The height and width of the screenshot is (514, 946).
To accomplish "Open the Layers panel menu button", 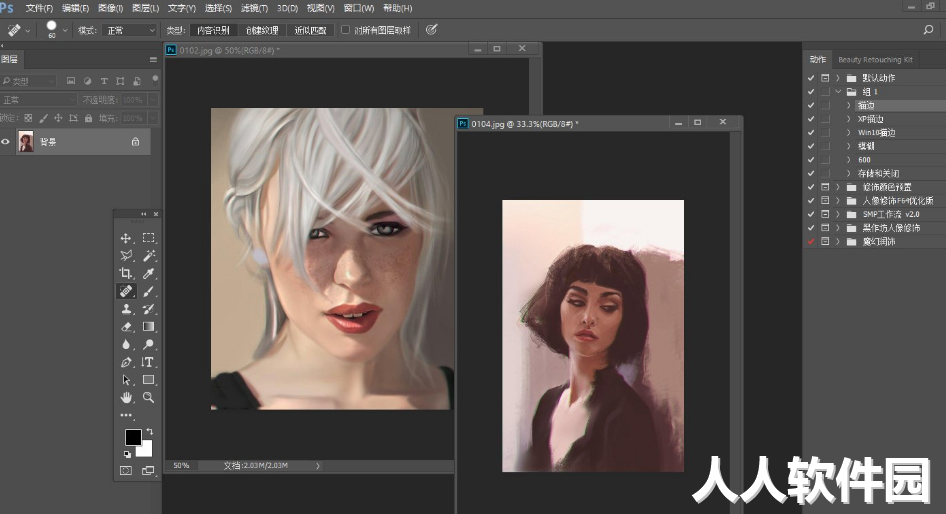I will [x=153, y=59].
